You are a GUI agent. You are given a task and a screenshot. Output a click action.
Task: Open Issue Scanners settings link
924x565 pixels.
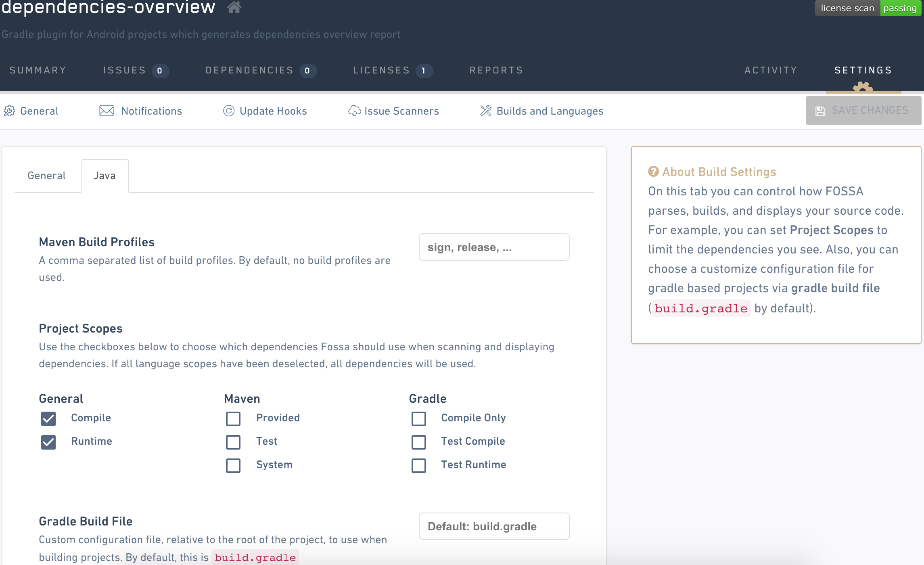(x=393, y=111)
